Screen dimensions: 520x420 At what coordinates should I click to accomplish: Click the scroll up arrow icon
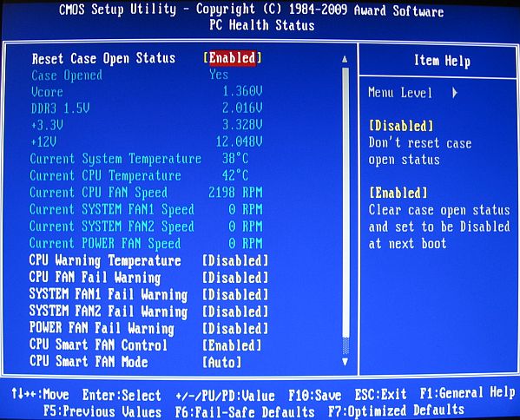click(x=345, y=59)
